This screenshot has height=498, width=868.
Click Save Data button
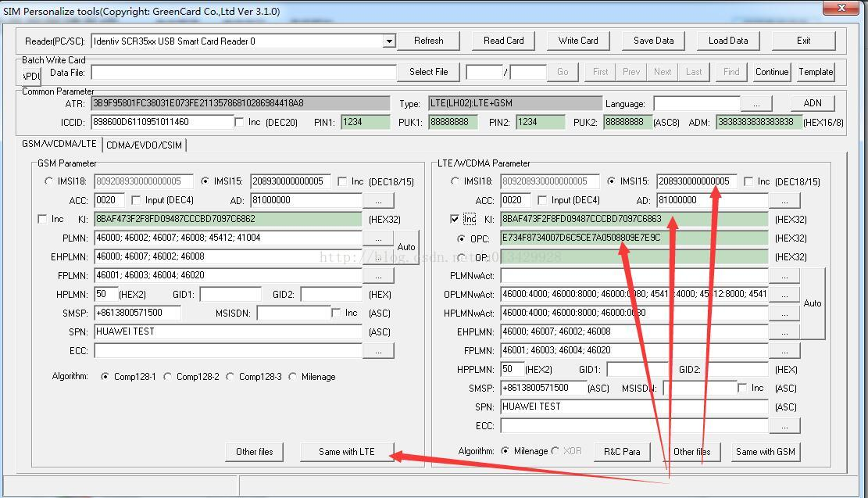tap(653, 41)
